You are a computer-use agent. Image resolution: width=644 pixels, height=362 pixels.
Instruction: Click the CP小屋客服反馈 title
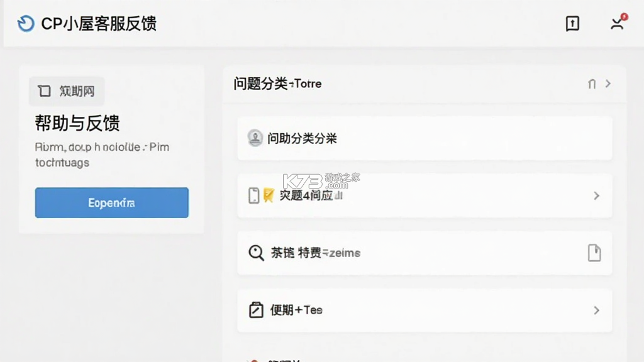(x=99, y=23)
